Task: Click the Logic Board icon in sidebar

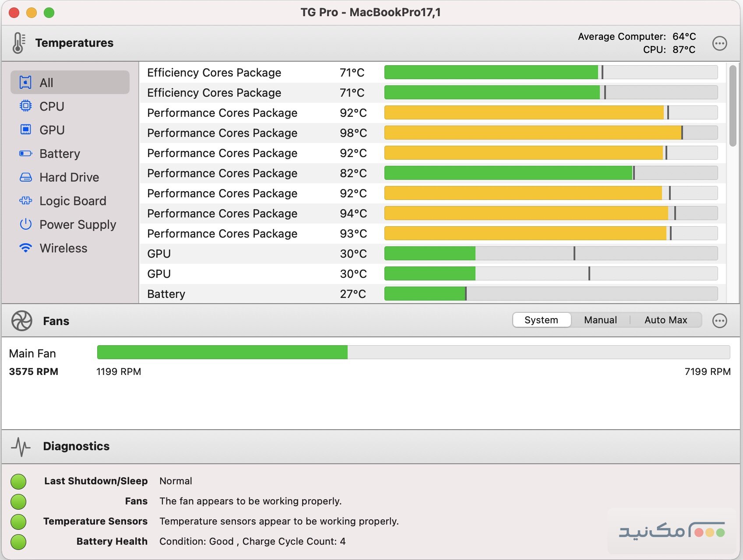Action: click(x=26, y=200)
